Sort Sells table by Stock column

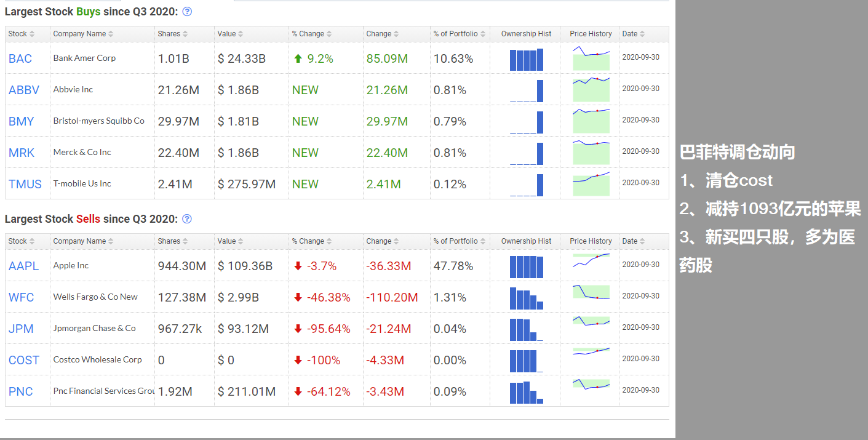(x=22, y=241)
